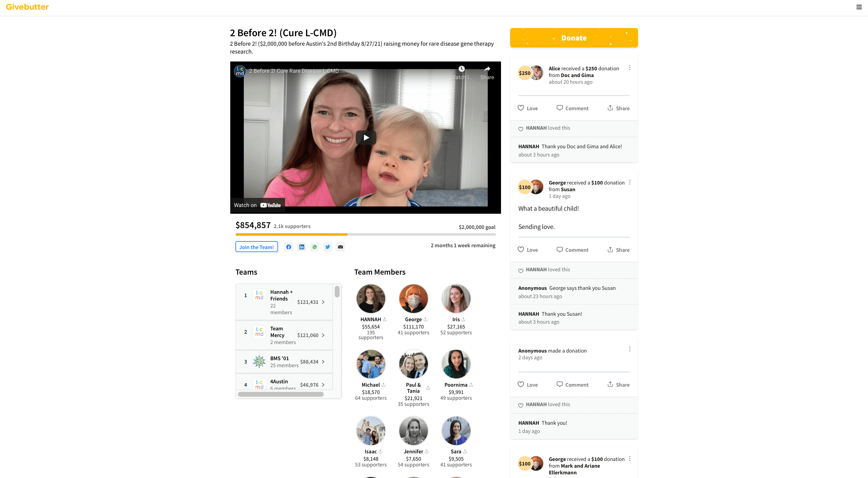Open Poornima's profile photo

coord(456,364)
